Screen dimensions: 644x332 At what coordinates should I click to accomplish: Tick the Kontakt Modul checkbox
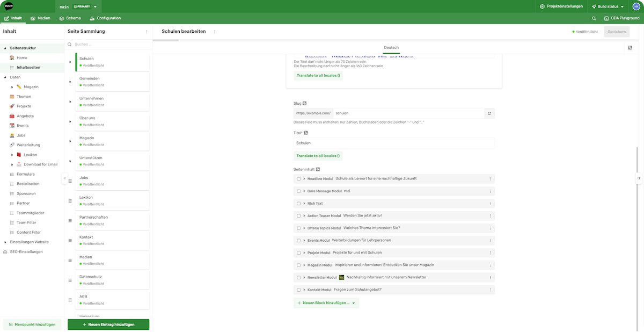point(299,290)
